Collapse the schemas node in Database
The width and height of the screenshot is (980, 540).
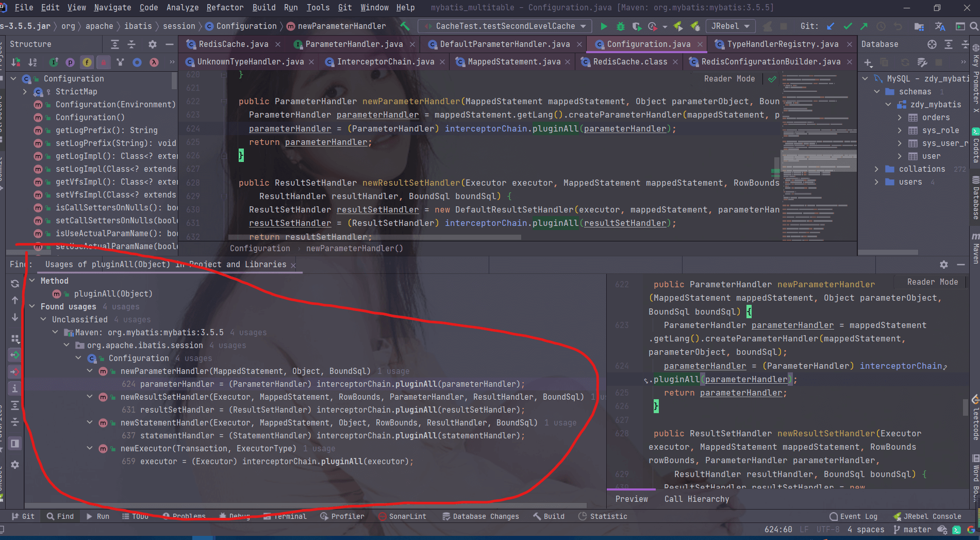[876, 92]
